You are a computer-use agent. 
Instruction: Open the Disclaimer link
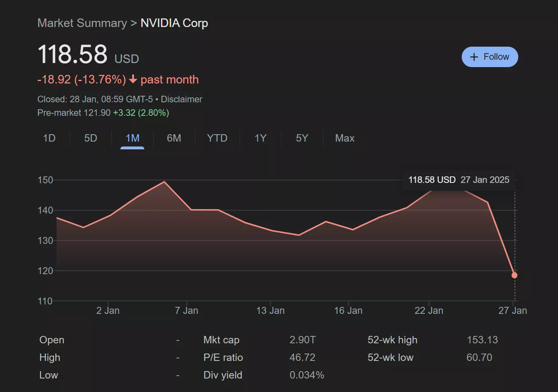coord(181,99)
